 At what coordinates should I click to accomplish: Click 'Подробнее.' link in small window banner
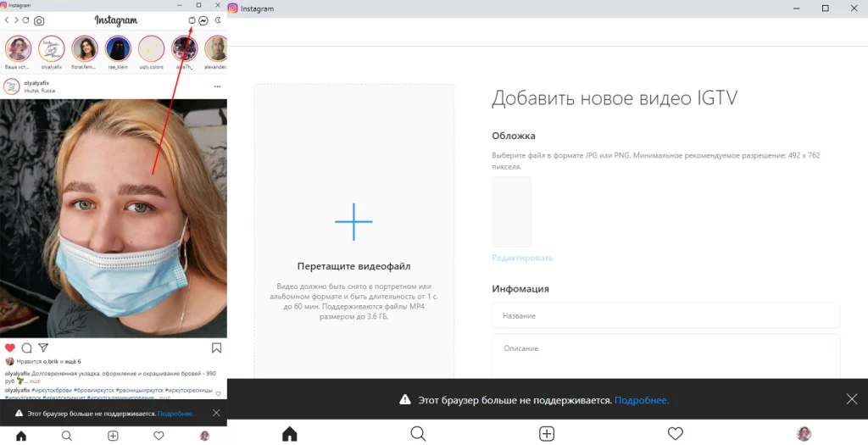click(175, 414)
